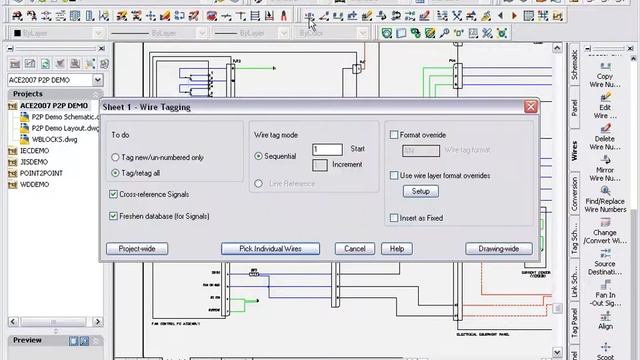640x360 pixels.
Task: Select the Edit Wire tool in palette
Action: [x=605, y=106]
